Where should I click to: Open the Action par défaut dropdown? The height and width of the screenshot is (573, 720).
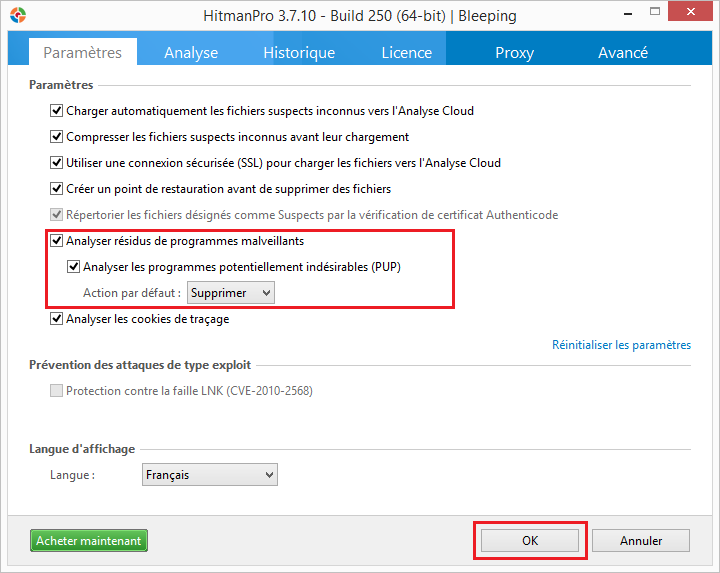[x=231, y=293]
